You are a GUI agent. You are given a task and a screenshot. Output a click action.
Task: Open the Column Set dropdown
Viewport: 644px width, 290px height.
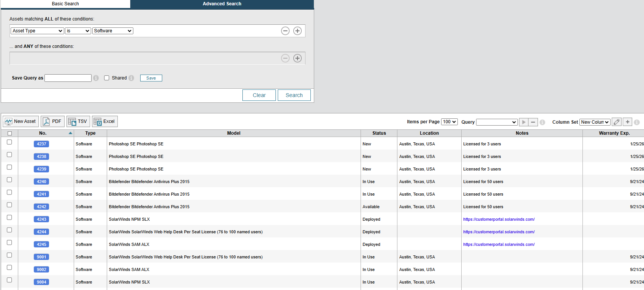pyautogui.click(x=595, y=122)
